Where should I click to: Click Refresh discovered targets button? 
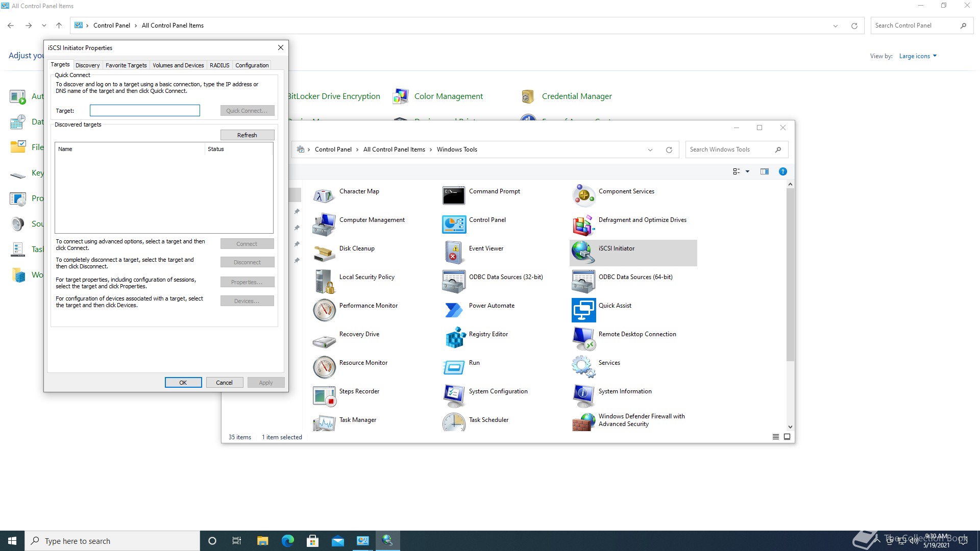(247, 135)
